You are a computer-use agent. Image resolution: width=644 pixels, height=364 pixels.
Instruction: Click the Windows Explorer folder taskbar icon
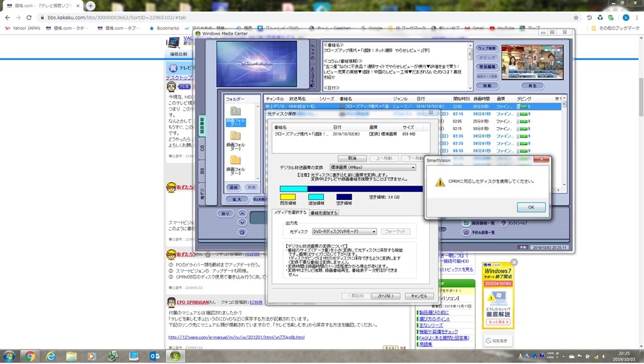[x=72, y=356]
